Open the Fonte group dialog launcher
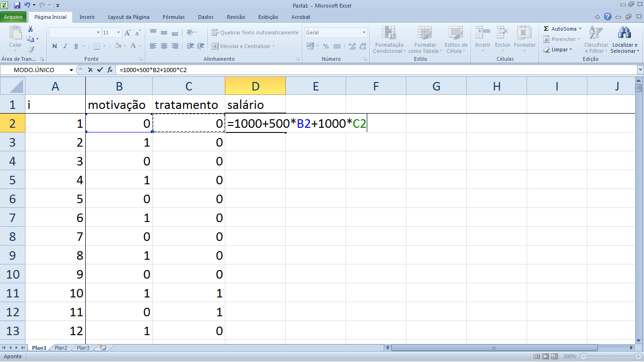 click(140, 59)
